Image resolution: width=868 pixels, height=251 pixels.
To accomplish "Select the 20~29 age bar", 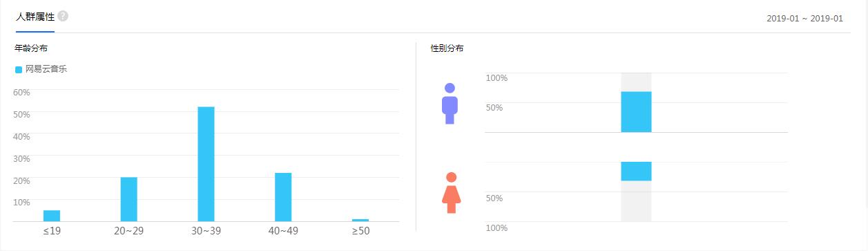I will point(129,199).
